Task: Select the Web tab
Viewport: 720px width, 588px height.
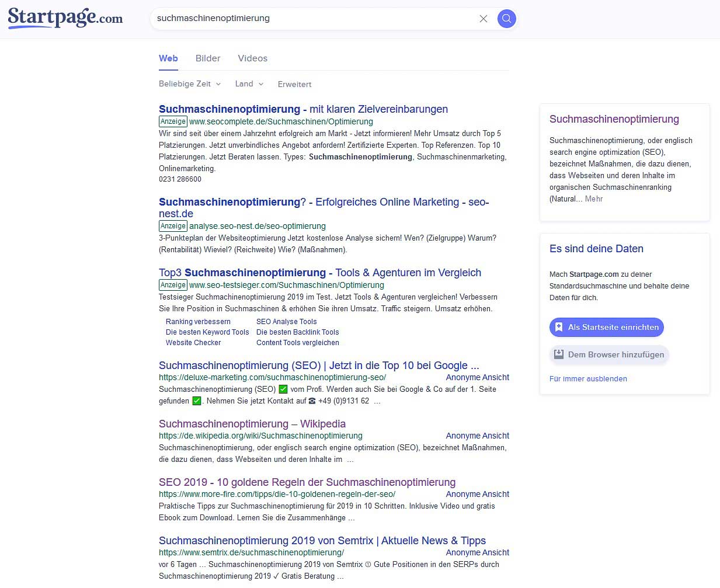Action: pos(168,58)
